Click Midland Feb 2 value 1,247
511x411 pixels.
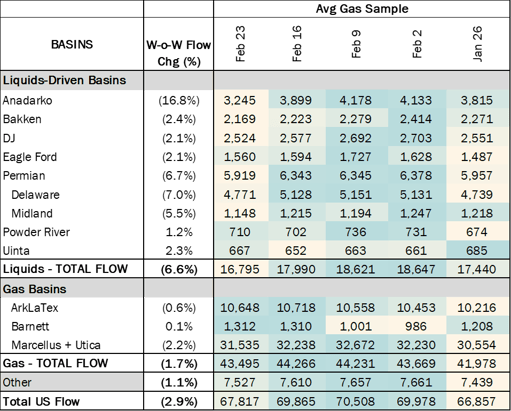(x=416, y=213)
